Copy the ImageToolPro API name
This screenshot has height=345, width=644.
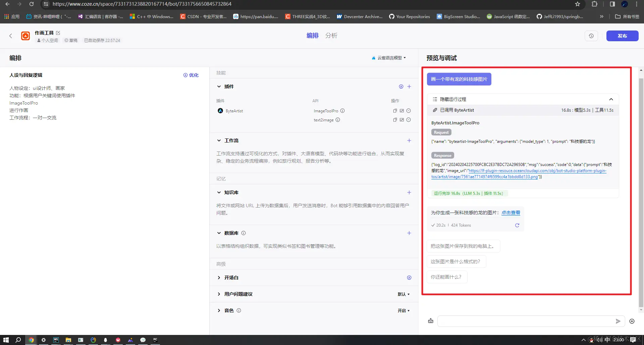395,111
